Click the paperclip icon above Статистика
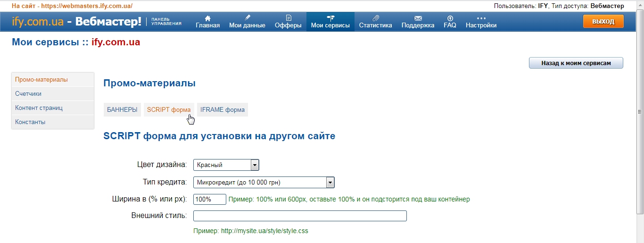This screenshot has width=644, height=243. [x=375, y=18]
